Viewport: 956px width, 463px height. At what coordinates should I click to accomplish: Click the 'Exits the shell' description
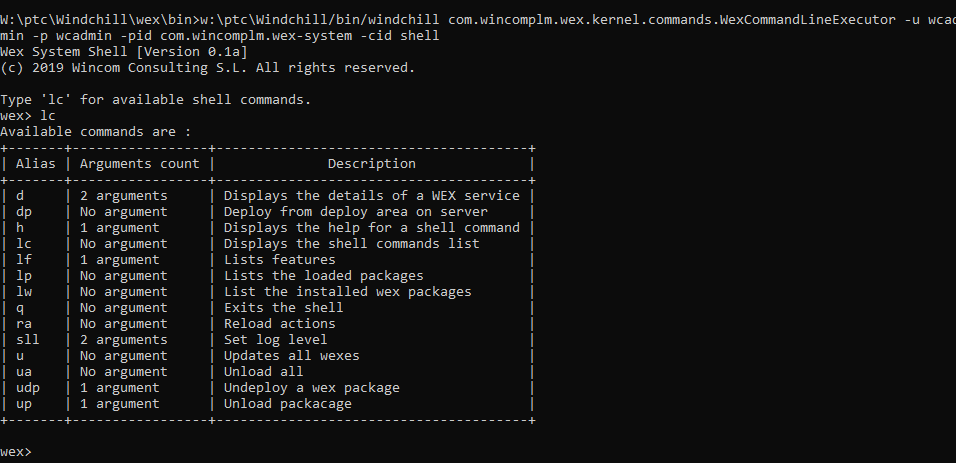283,308
